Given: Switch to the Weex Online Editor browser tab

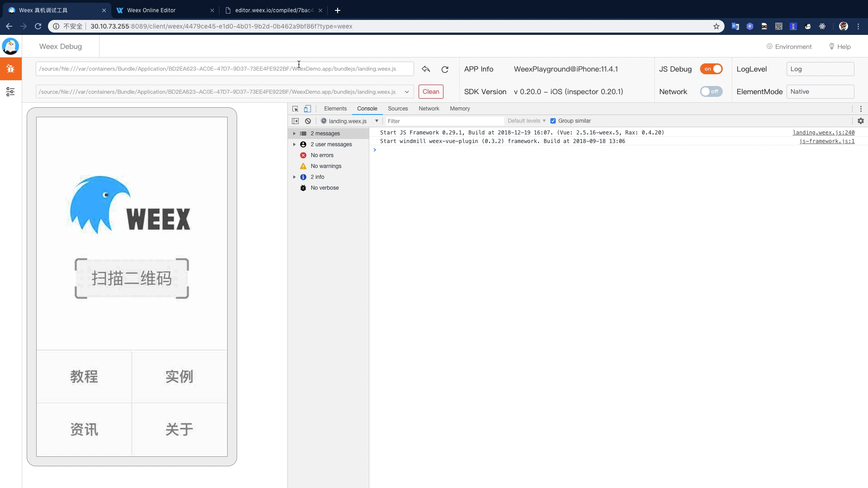Looking at the screenshot, I should [x=165, y=10].
